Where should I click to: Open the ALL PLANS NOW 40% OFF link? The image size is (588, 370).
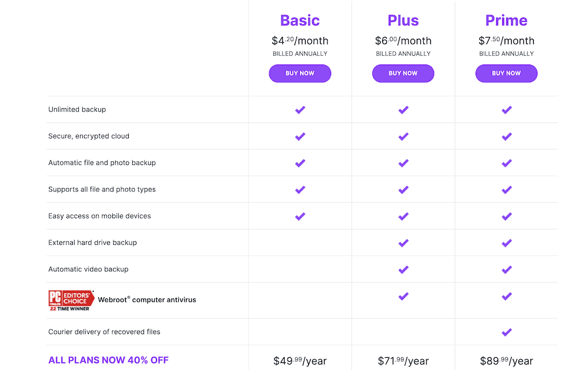108,360
